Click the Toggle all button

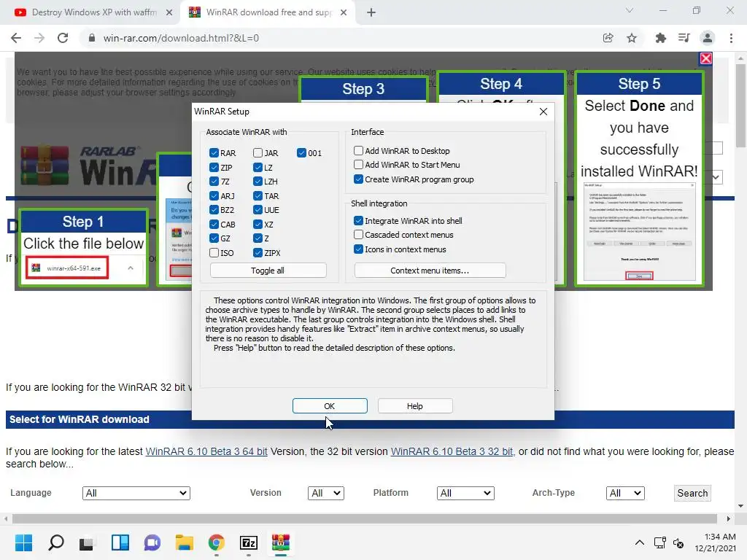click(x=268, y=271)
